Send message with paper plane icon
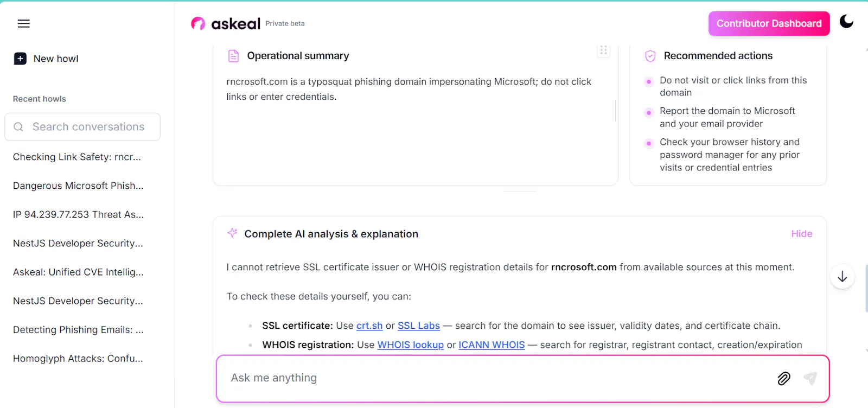868x408 pixels. coord(810,378)
